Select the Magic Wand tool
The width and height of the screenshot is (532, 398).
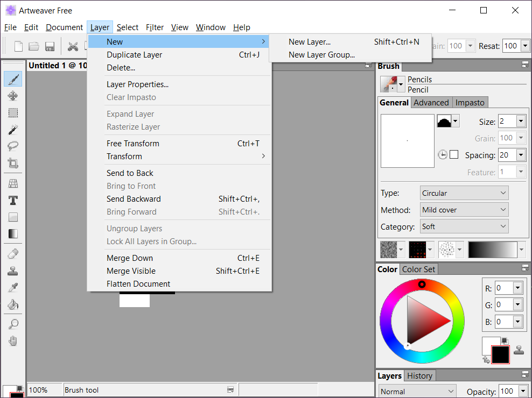point(13,130)
